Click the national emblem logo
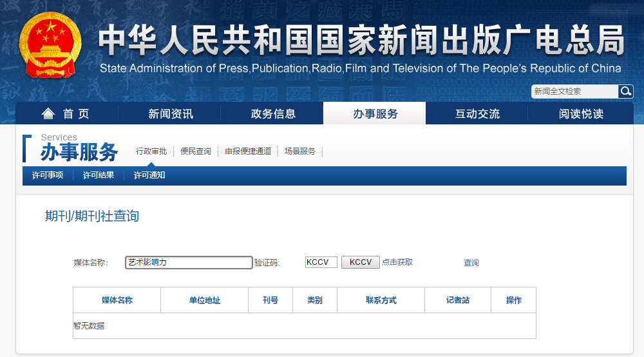 pos(50,45)
